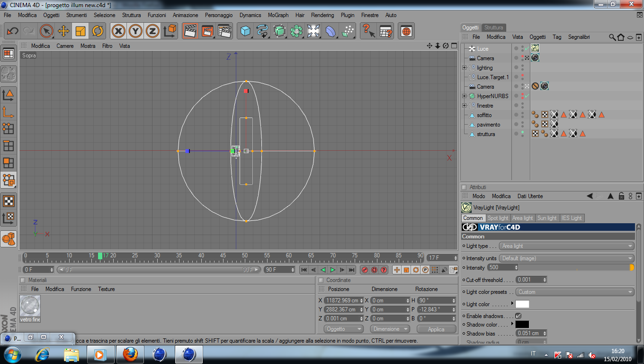Select the Scale tool

(x=80, y=31)
